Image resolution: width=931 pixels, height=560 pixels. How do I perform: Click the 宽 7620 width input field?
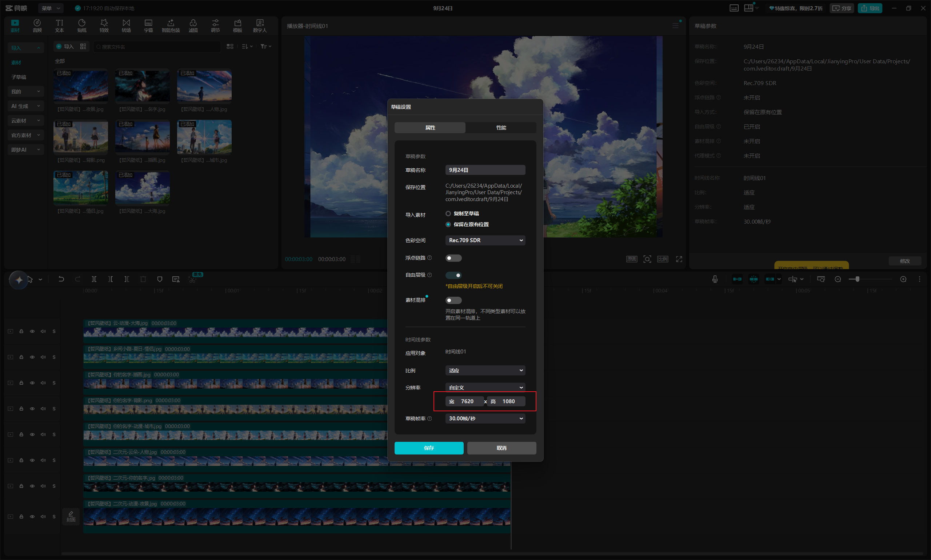pyautogui.click(x=464, y=401)
